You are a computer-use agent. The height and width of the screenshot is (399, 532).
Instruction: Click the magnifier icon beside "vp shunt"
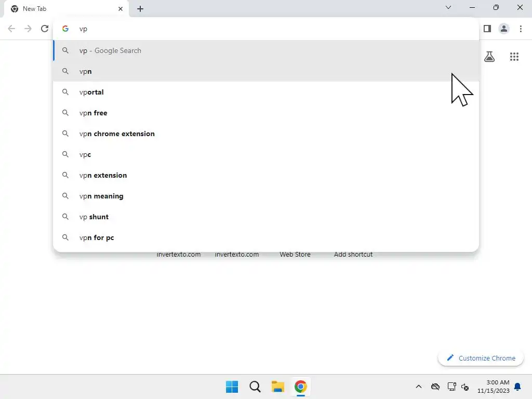tap(65, 217)
